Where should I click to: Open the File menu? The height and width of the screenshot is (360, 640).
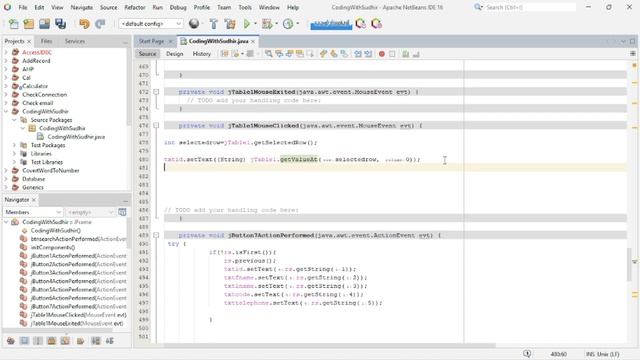23,7
